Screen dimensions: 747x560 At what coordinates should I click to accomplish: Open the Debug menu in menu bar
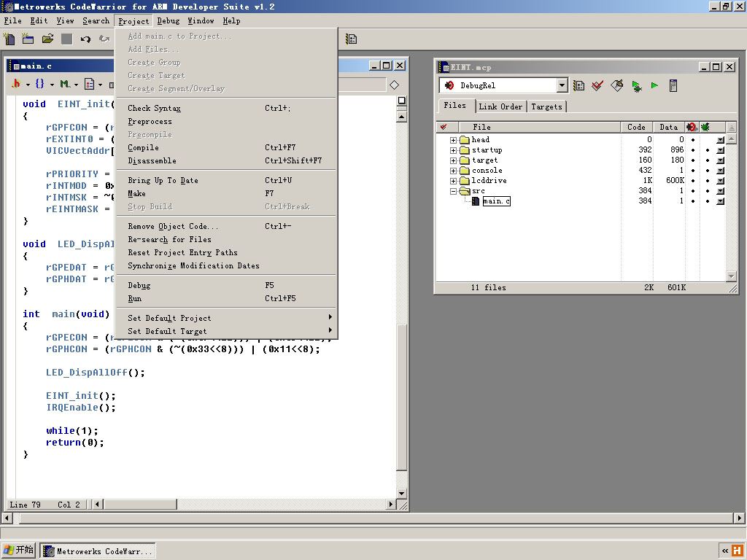click(169, 21)
